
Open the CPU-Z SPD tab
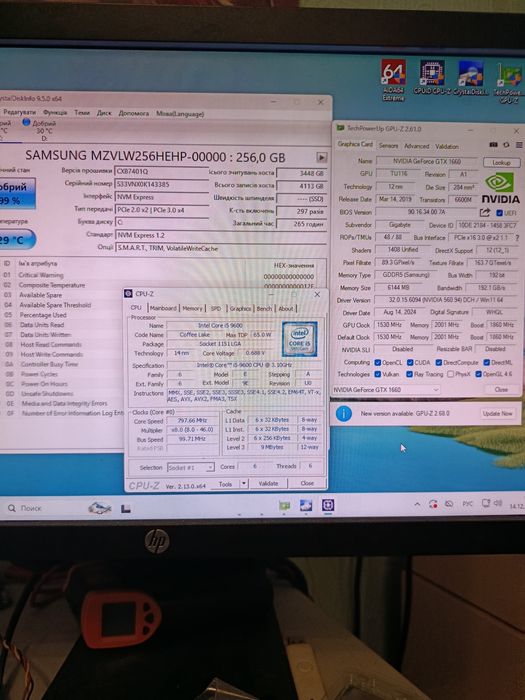(x=216, y=308)
